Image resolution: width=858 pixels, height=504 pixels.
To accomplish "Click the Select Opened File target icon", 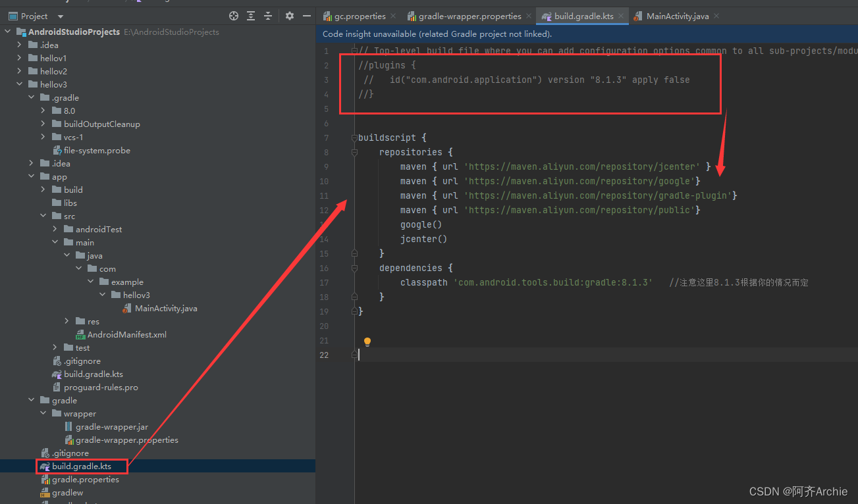I will [x=233, y=16].
